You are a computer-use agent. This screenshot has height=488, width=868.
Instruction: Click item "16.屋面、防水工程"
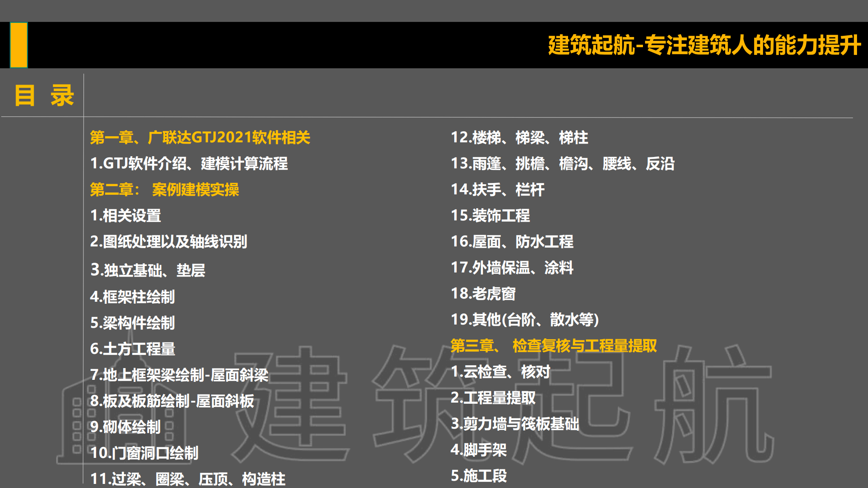pos(512,242)
